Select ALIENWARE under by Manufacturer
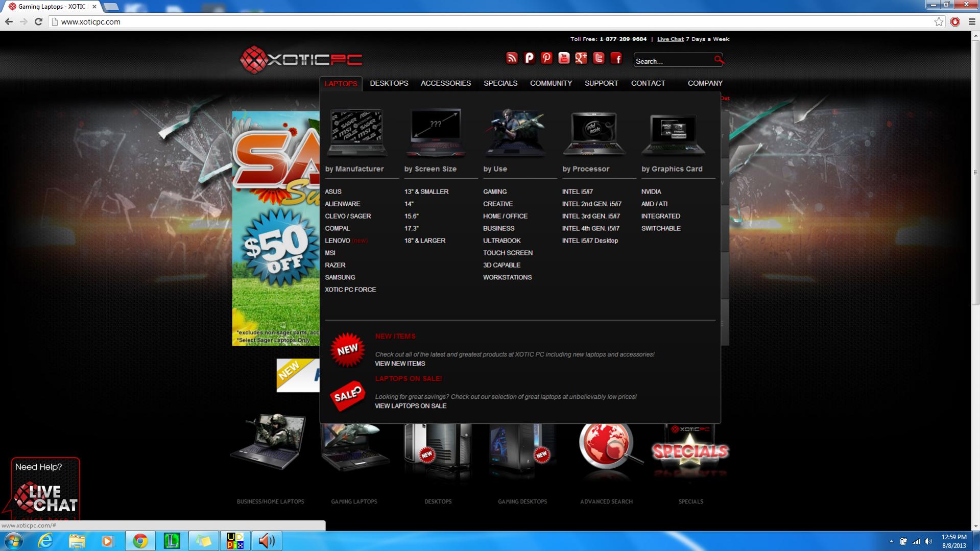 pos(342,204)
